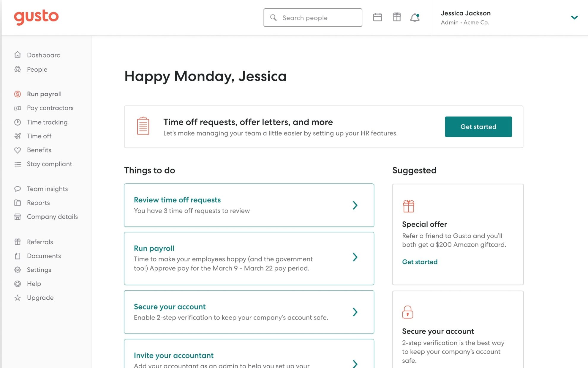Expand the Review time off requests item
588x368 pixels.
[355, 205]
